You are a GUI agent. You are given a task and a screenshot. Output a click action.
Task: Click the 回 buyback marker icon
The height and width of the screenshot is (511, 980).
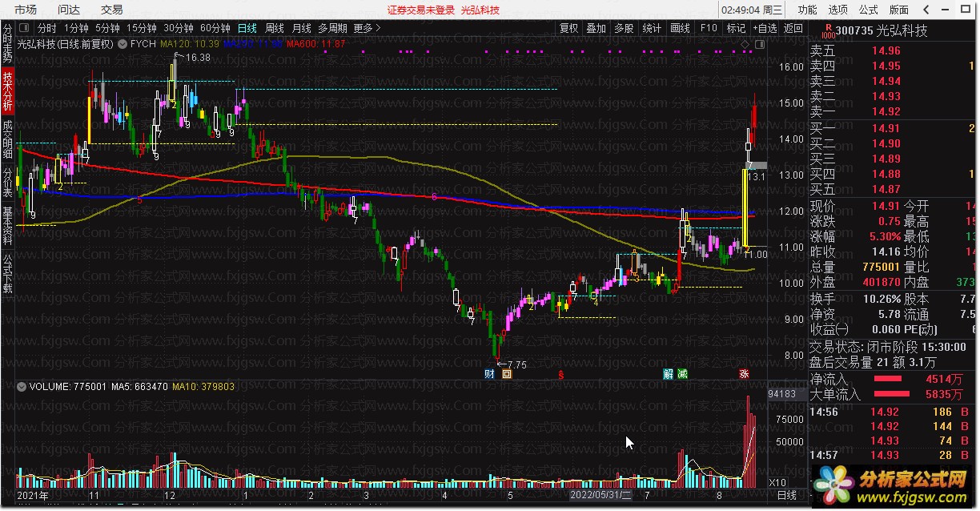pos(506,373)
